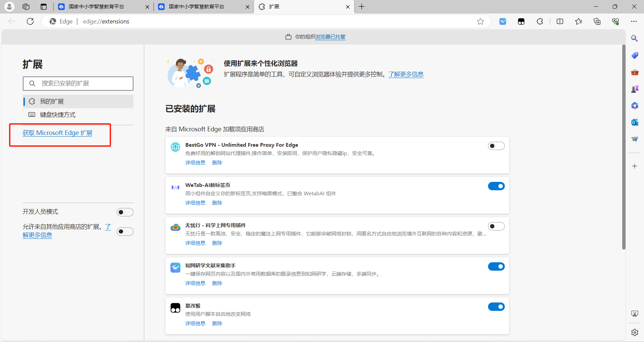Focus the 搜索已安装的扩展 search box

[x=78, y=83]
